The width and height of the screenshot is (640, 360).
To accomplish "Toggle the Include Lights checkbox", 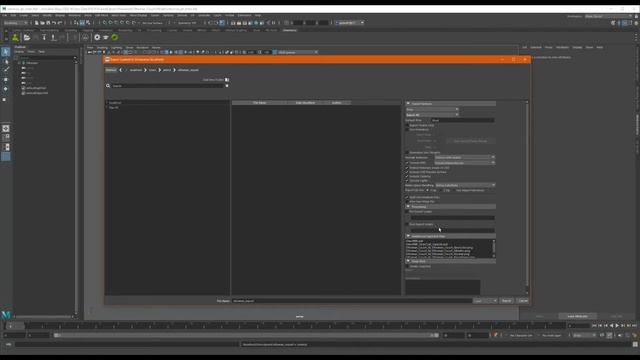I will [x=407, y=180].
